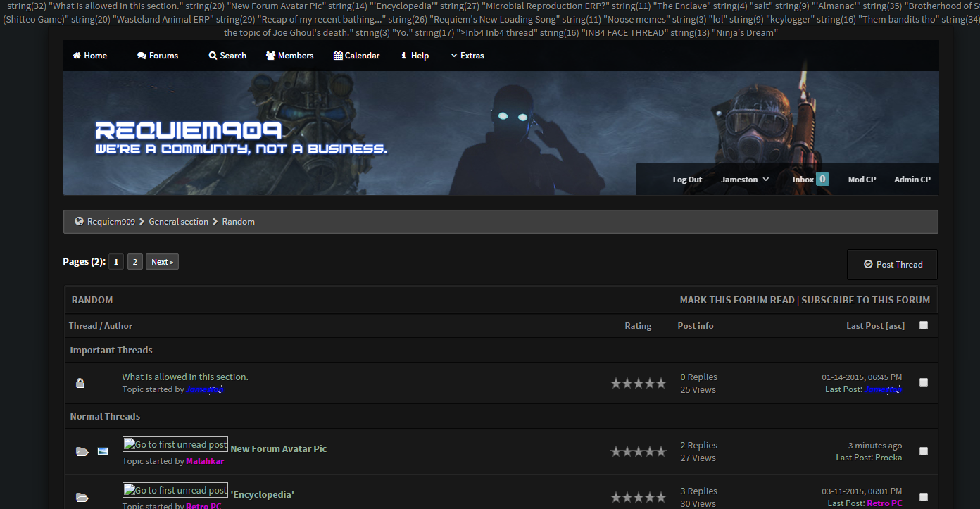Go to page 2 of threads
The height and width of the screenshot is (509, 980).
tap(135, 262)
